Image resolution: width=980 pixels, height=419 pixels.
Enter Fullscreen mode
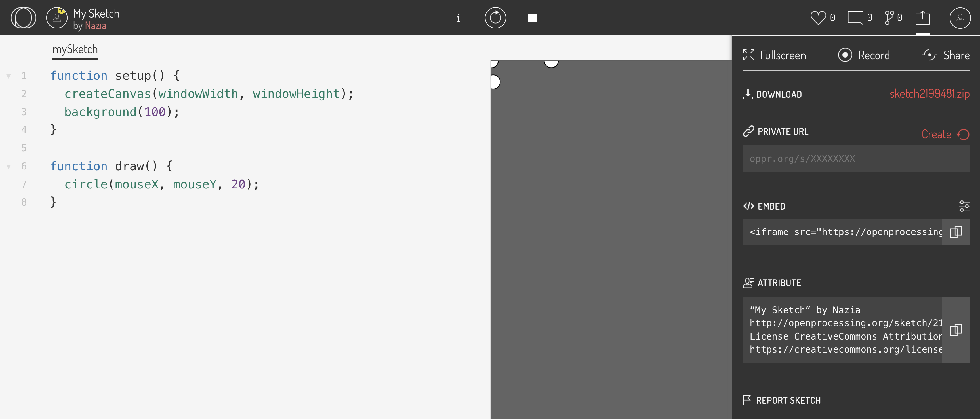(774, 55)
